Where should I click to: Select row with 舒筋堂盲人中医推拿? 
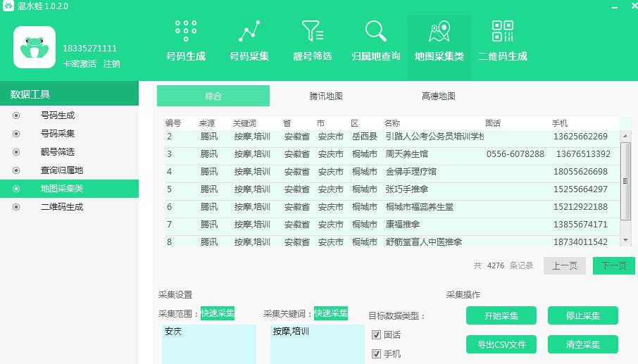click(x=392, y=241)
